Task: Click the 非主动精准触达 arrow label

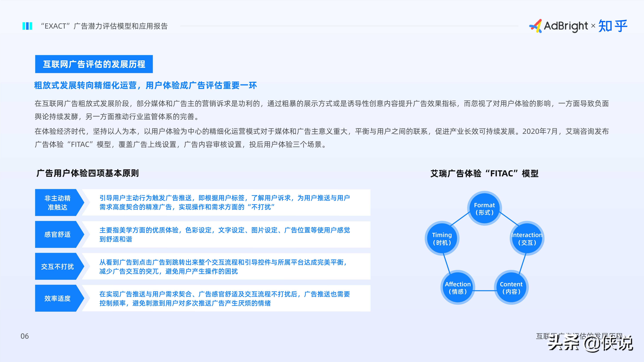Action: click(x=60, y=203)
